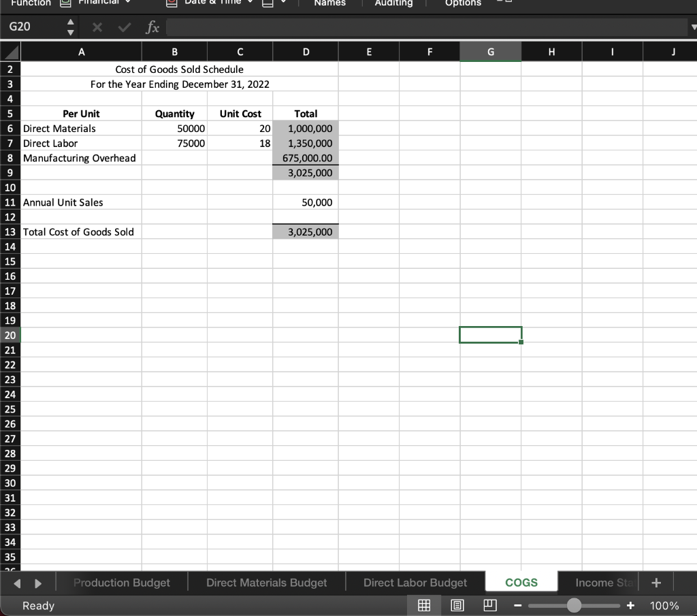Switch to Page Break Preview icon

pos(490,605)
